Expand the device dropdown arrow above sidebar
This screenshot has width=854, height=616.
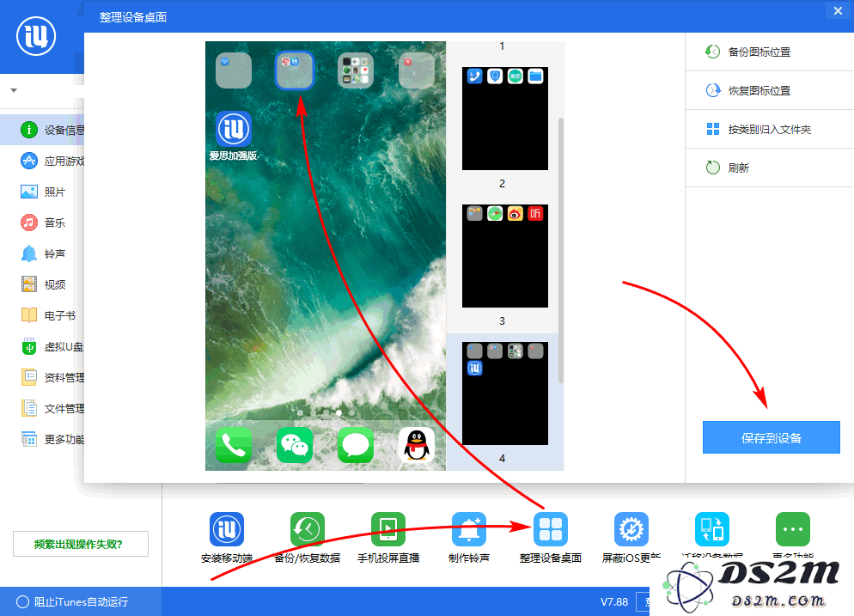[14, 90]
